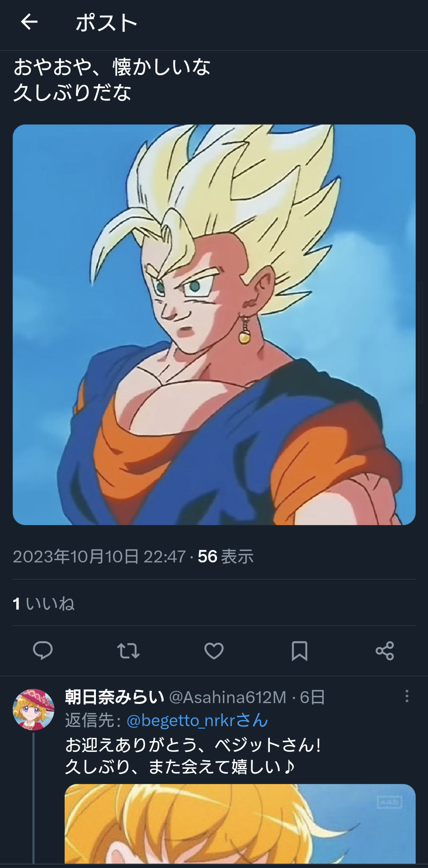Open the reply's attached blonde character image
428x868 pixels.
point(240,824)
